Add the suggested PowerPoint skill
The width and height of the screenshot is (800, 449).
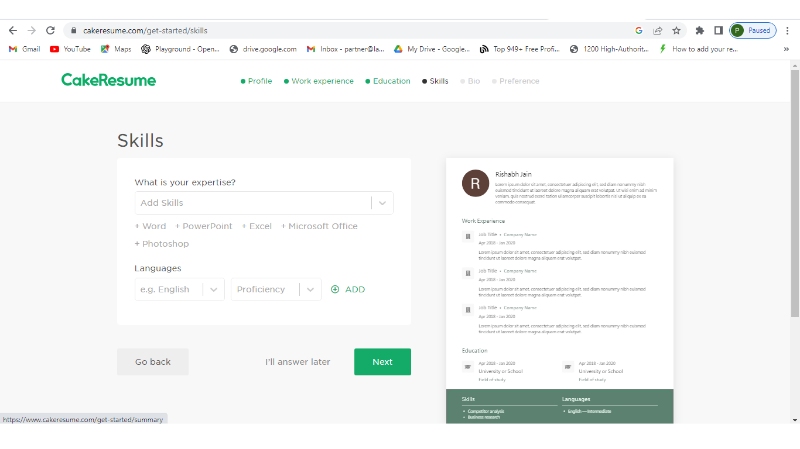[x=205, y=226]
